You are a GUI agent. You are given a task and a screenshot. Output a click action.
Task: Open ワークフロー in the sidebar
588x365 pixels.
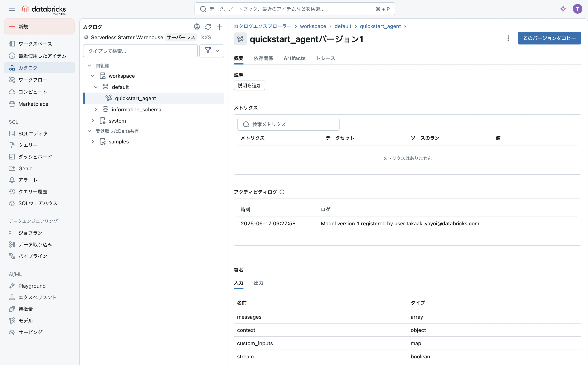pos(39,80)
